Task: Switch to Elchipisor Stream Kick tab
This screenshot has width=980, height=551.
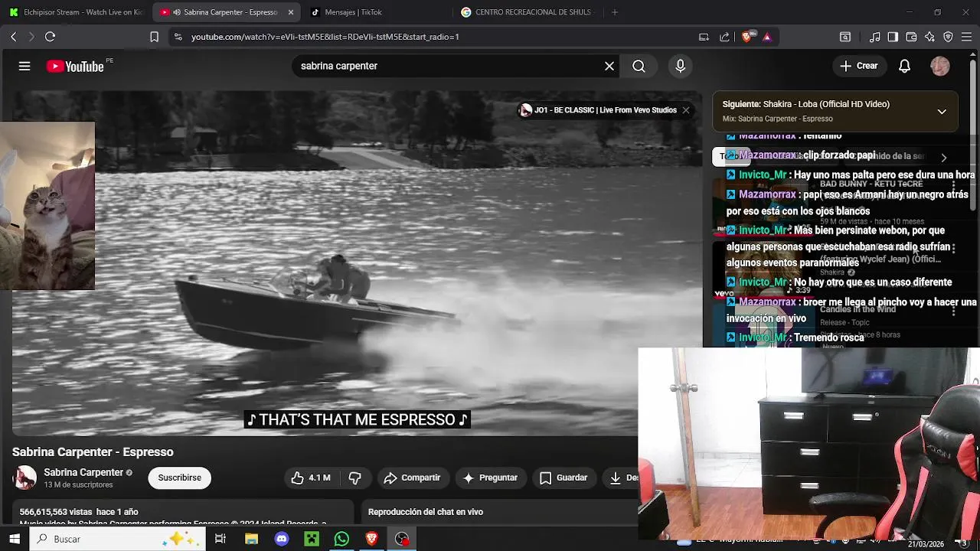Action: [x=76, y=12]
